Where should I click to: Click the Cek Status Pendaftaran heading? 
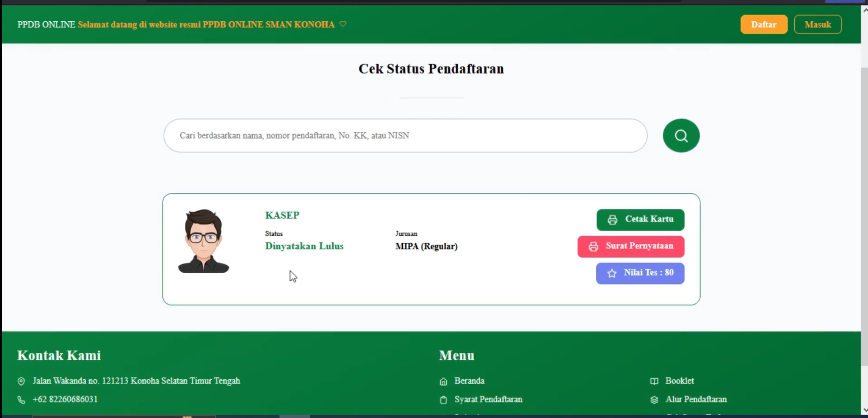(x=431, y=69)
